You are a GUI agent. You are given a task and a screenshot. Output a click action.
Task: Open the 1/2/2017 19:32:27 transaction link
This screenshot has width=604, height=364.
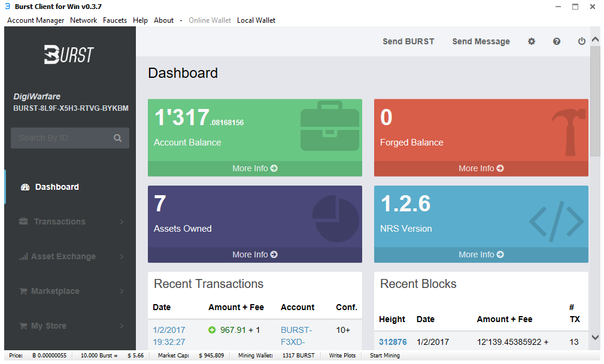[169, 336]
